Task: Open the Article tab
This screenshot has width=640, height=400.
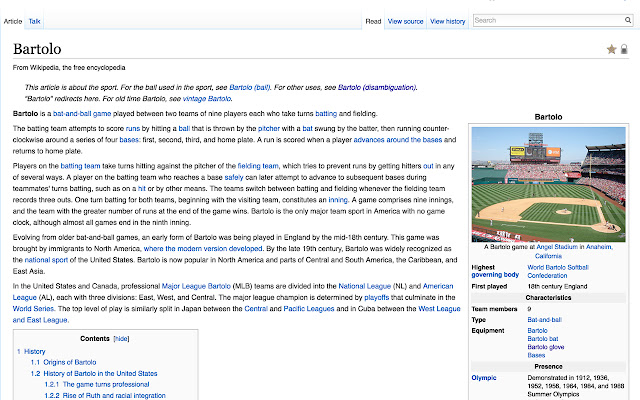Action: pyautogui.click(x=13, y=21)
